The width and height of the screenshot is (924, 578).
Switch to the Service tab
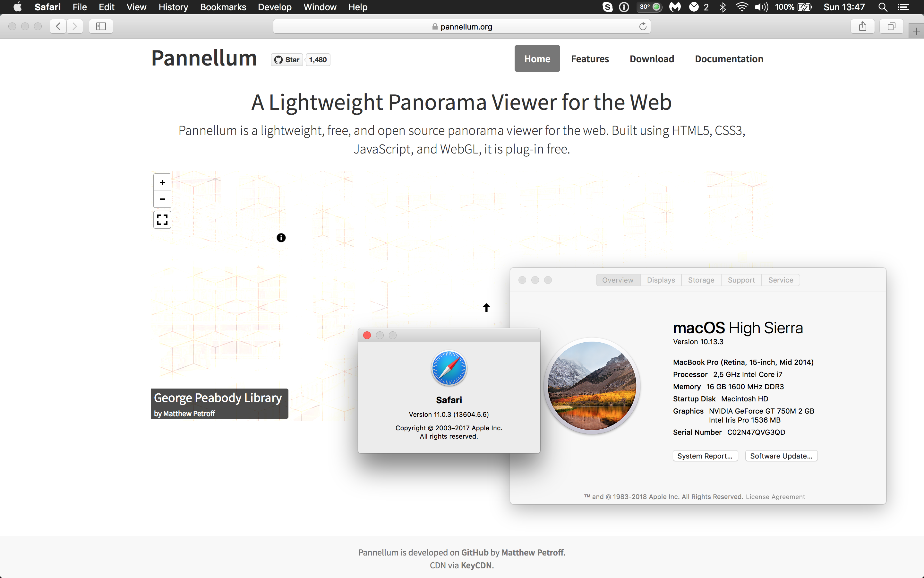(781, 280)
